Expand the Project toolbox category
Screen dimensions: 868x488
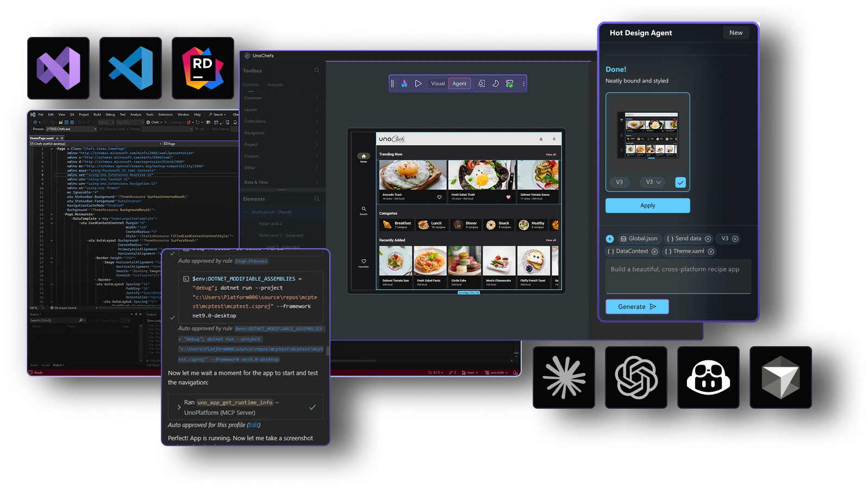click(x=282, y=145)
